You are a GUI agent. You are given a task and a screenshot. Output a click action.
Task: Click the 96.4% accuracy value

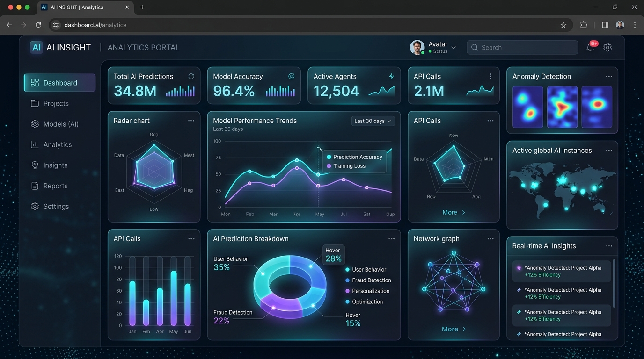(x=234, y=91)
